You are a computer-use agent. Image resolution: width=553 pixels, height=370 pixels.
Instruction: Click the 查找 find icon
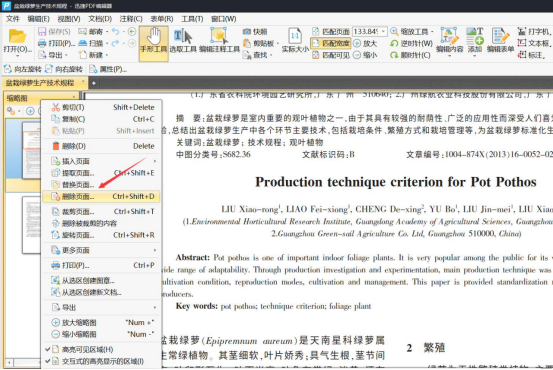point(247,55)
